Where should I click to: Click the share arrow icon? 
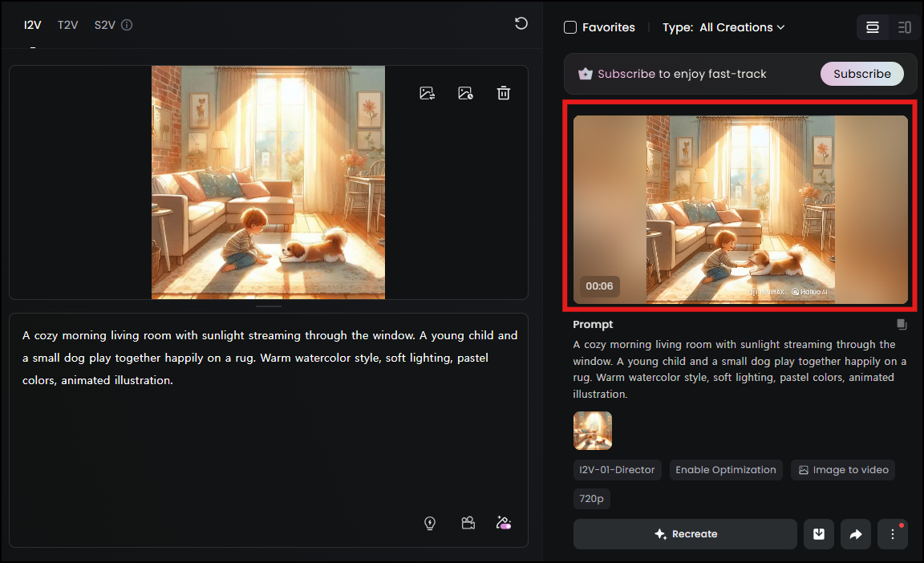click(856, 534)
